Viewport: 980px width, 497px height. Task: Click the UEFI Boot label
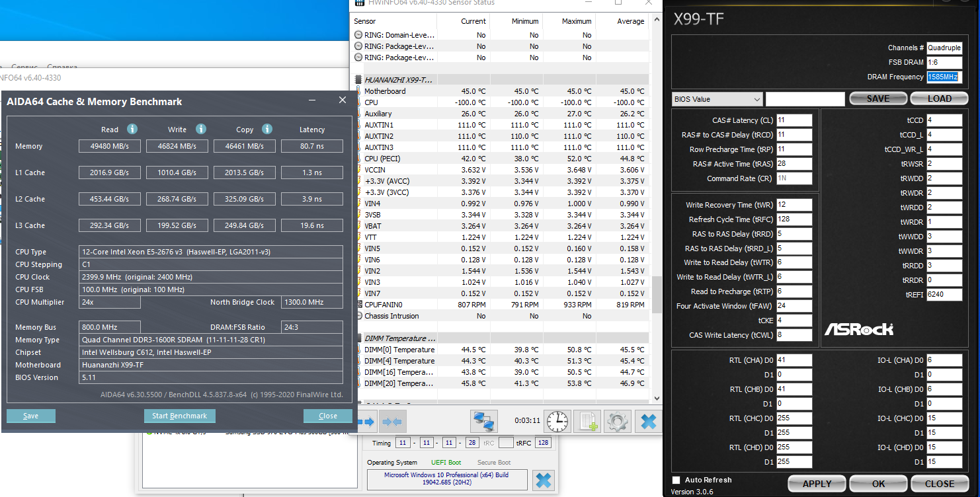click(x=446, y=463)
